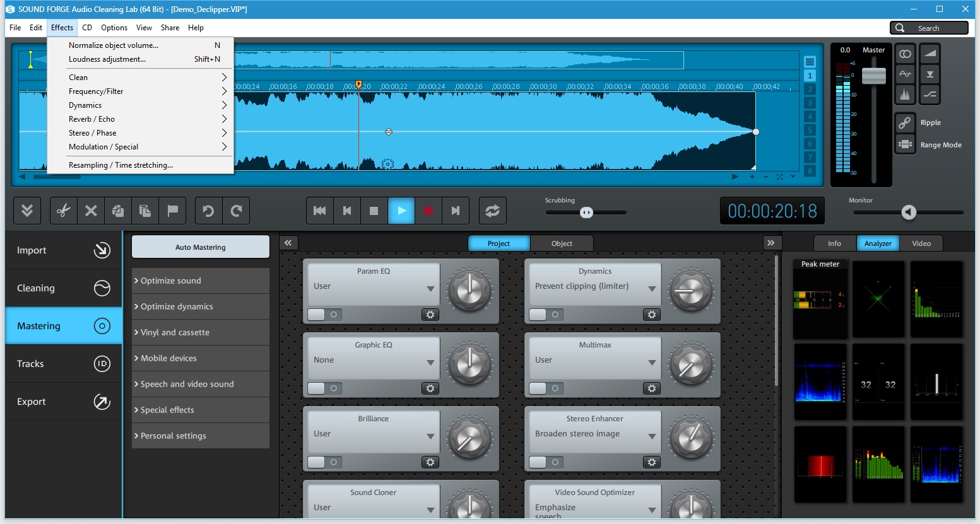This screenshot has width=980, height=524.
Task: Start recording with the red button
Action: (428, 211)
